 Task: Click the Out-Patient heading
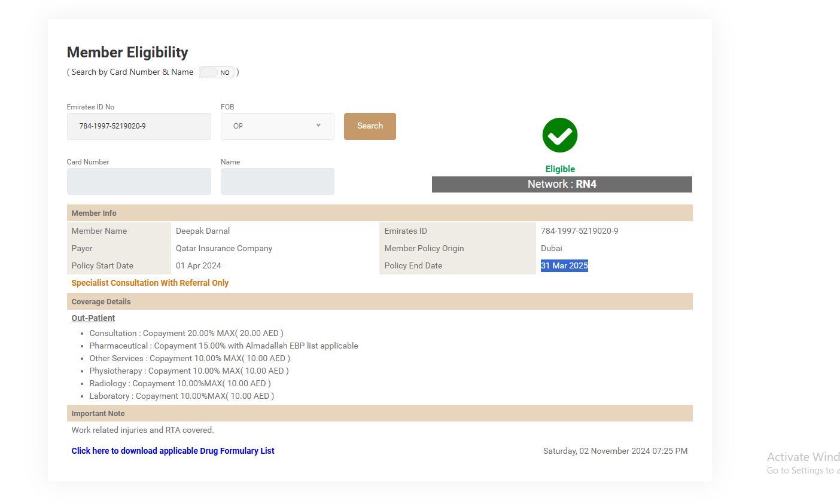click(93, 318)
